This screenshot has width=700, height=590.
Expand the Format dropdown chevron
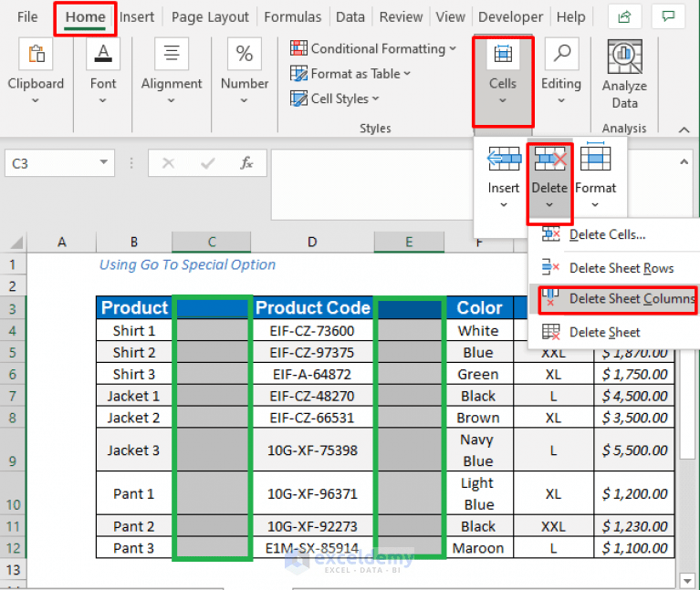click(x=595, y=204)
